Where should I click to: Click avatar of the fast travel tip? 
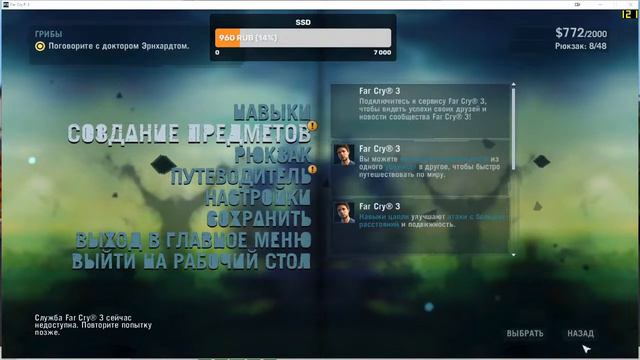tap(344, 155)
